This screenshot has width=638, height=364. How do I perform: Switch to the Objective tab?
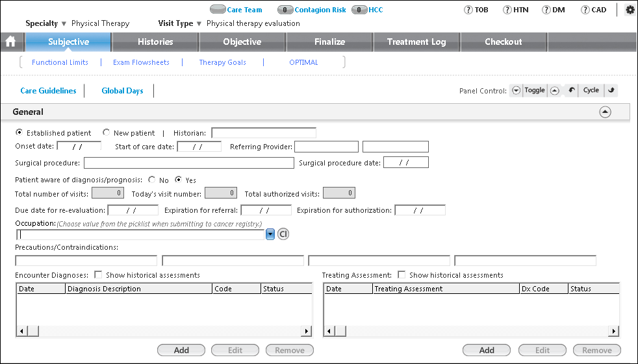coord(242,42)
